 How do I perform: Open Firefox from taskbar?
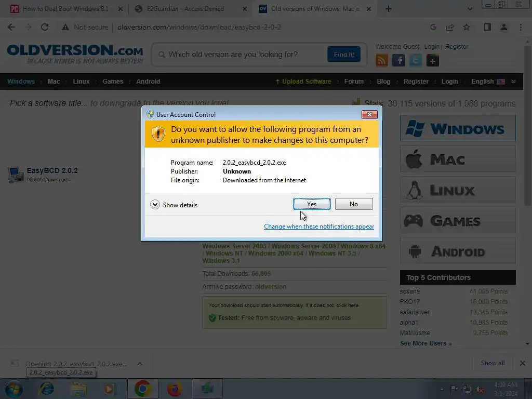(x=175, y=389)
